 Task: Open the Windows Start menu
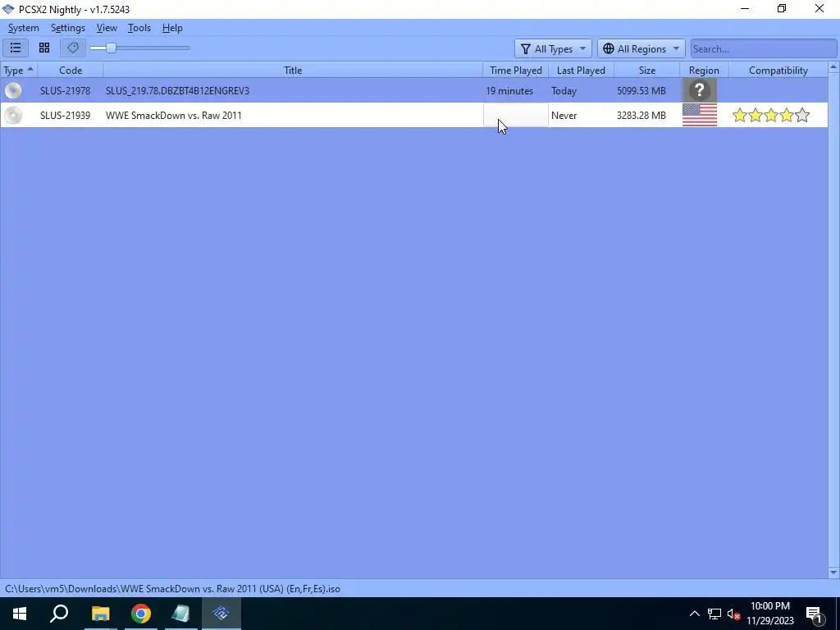(x=20, y=614)
